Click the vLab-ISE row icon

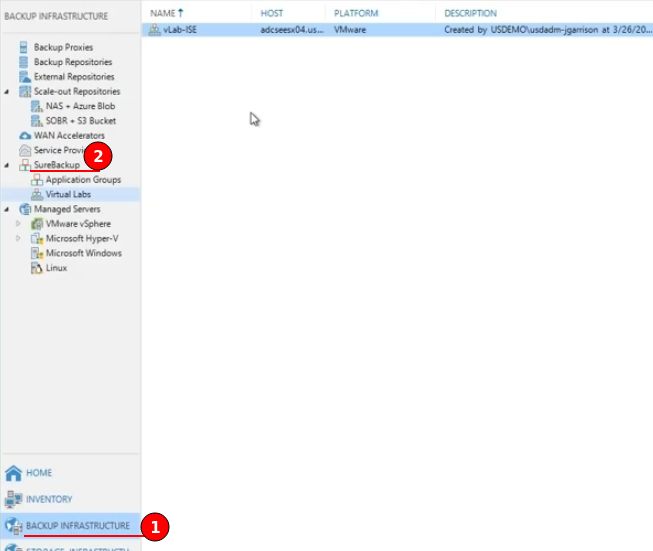[155, 30]
